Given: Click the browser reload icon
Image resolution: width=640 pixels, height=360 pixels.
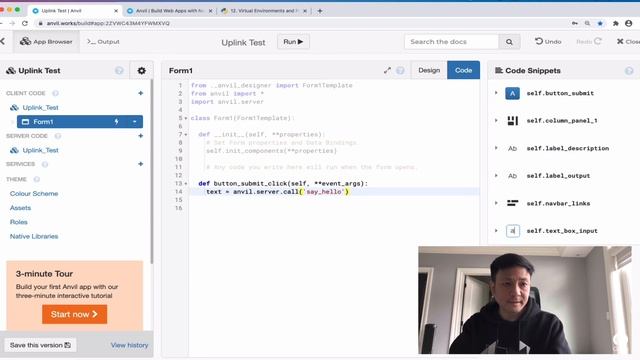Looking at the screenshot, I should 25,23.
